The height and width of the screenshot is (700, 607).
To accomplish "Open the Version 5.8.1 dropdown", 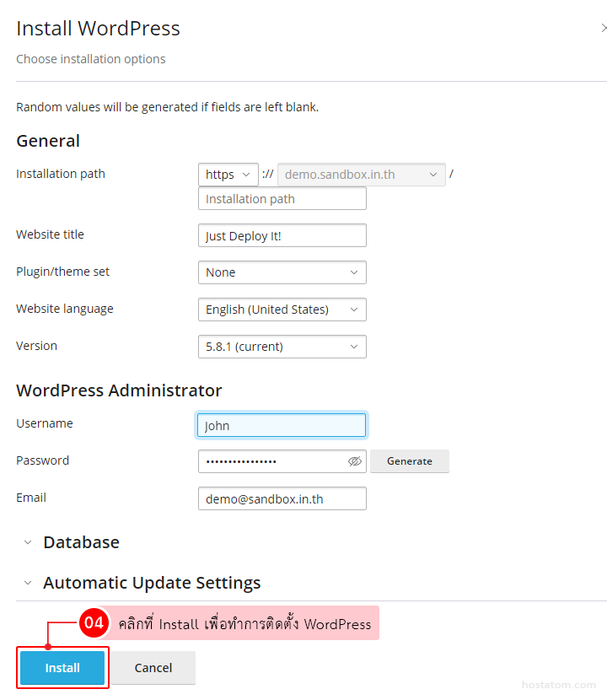I will [x=282, y=347].
